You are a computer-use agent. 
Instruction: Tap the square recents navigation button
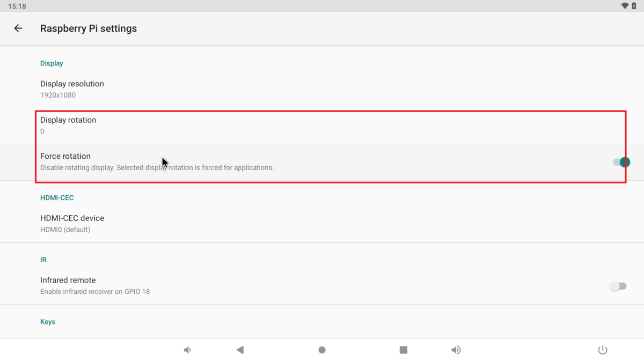(x=404, y=350)
